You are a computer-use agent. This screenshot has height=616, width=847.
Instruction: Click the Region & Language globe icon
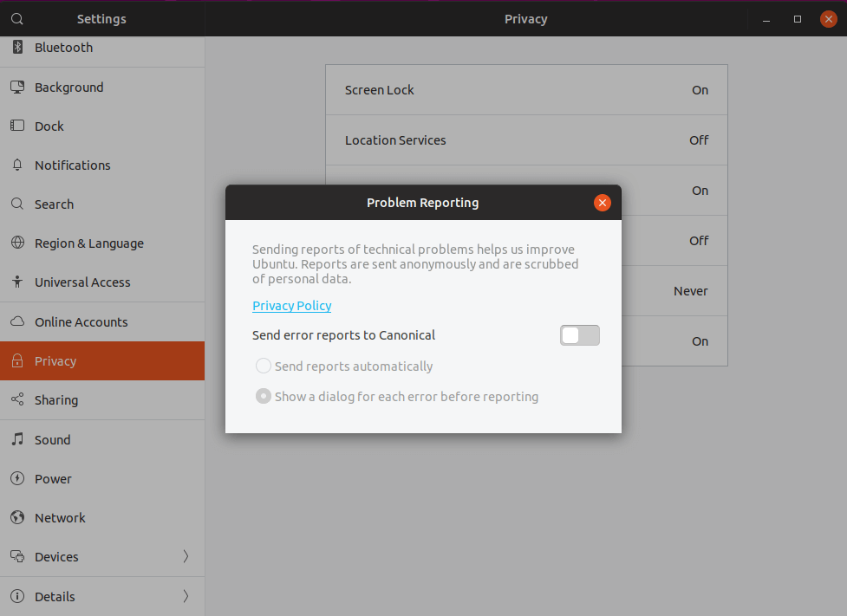pos(17,243)
